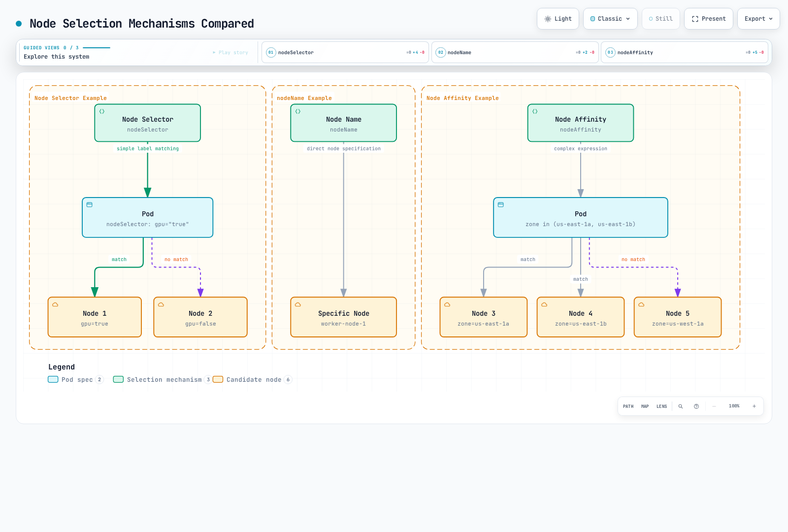Toggle the Light theme button
This screenshot has width=788, height=532.
558,19
